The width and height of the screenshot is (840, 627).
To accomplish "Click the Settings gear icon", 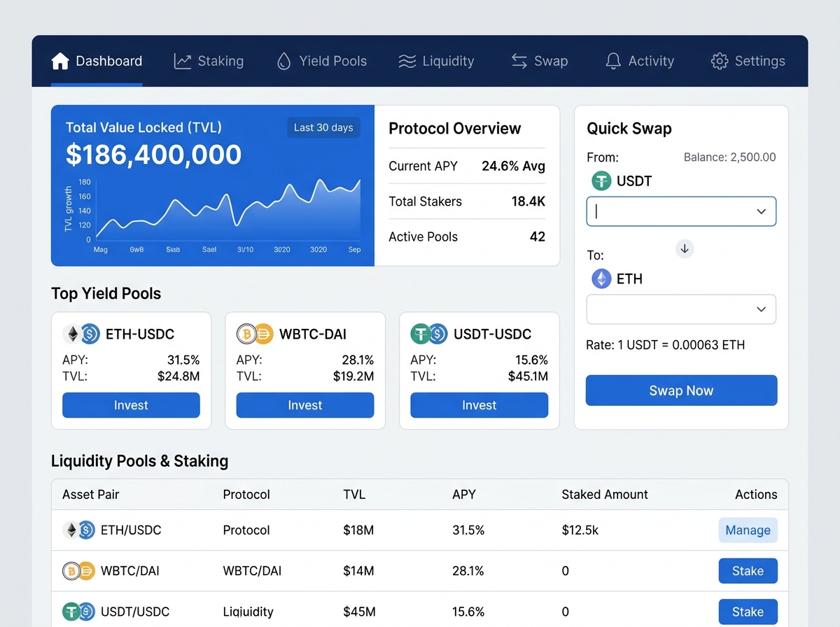I will [x=719, y=61].
